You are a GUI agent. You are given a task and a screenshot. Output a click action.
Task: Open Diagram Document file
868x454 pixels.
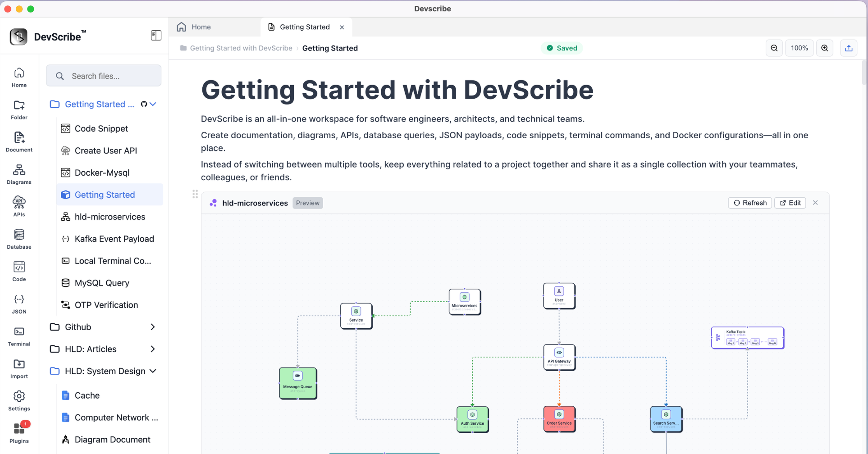pos(110,440)
